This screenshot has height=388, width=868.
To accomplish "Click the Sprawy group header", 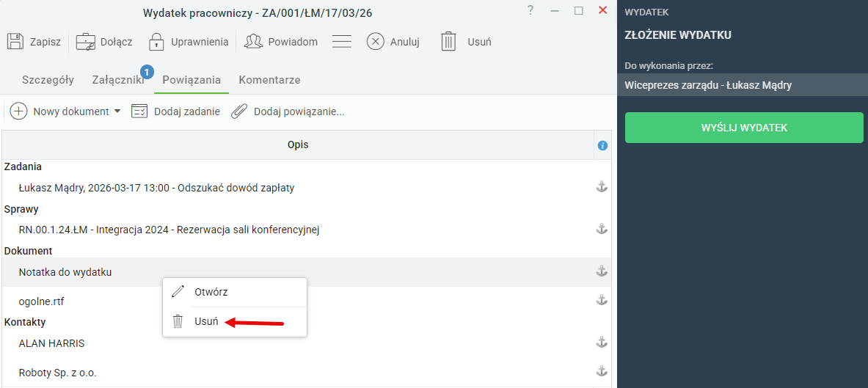I will (21, 208).
